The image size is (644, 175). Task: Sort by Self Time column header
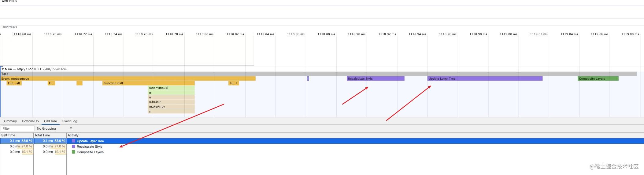[x=17, y=135]
